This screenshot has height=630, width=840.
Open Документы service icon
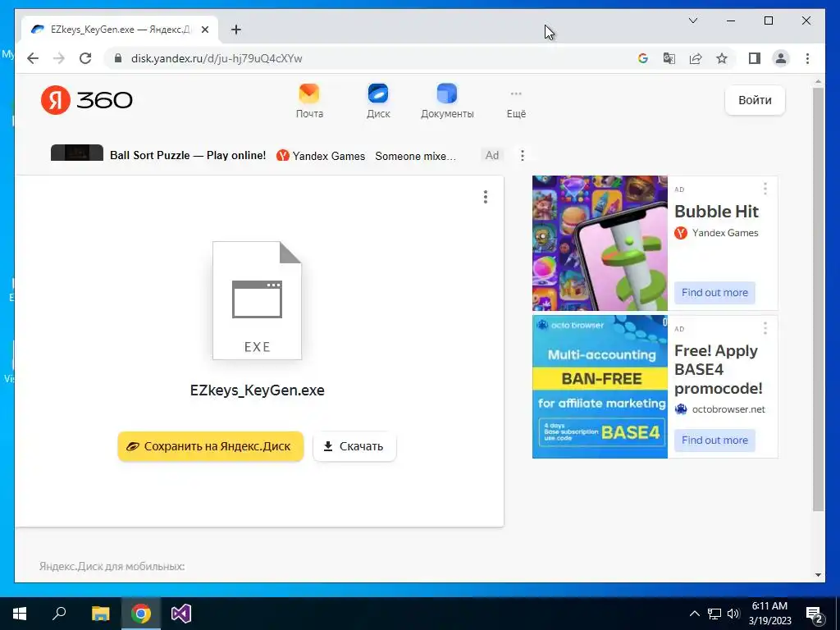tap(447, 101)
